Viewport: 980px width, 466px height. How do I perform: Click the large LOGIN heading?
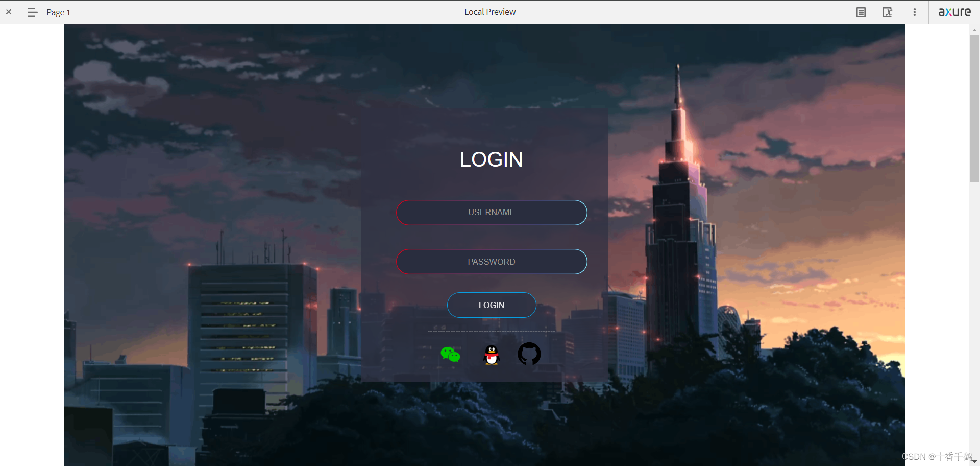pyautogui.click(x=491, y=159)
